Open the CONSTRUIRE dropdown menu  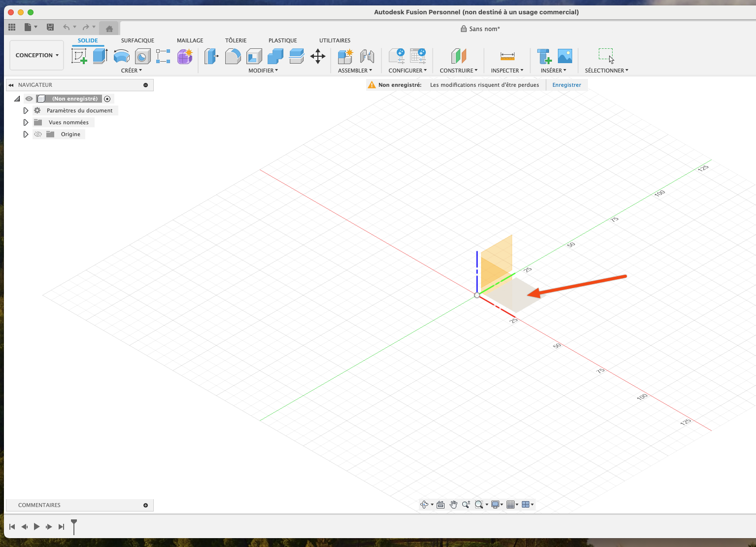point(459,71)
